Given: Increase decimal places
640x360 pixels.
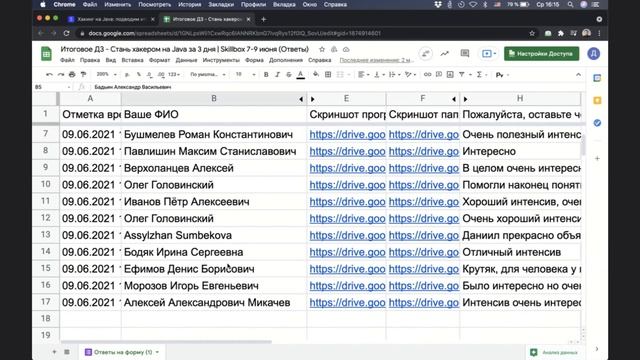Looking at the screenshot, I should pyautogui.click(x=161, y=75).
